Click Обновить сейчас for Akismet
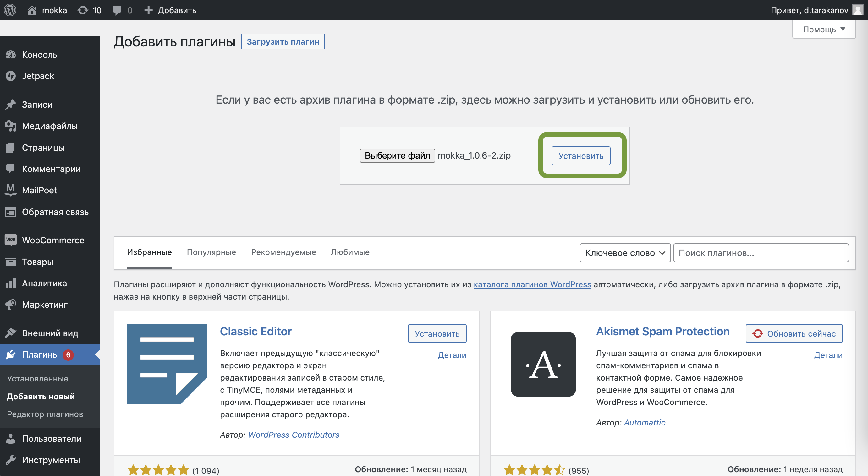The image size is (868, 476). 794,333
